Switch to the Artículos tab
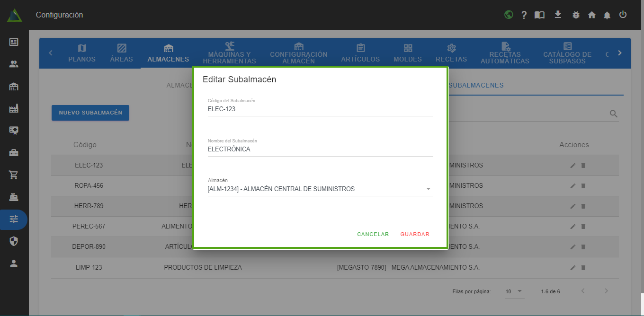This screenshot has height=316, width=644. click(360, 53)
